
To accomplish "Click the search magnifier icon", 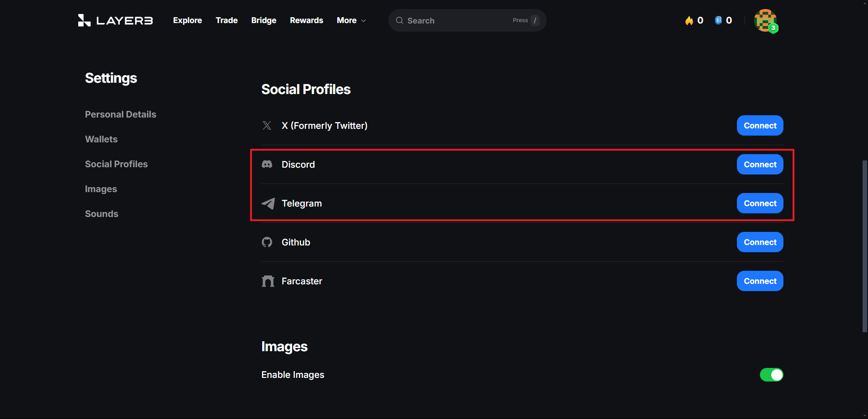I will click(x=400, y=20).
